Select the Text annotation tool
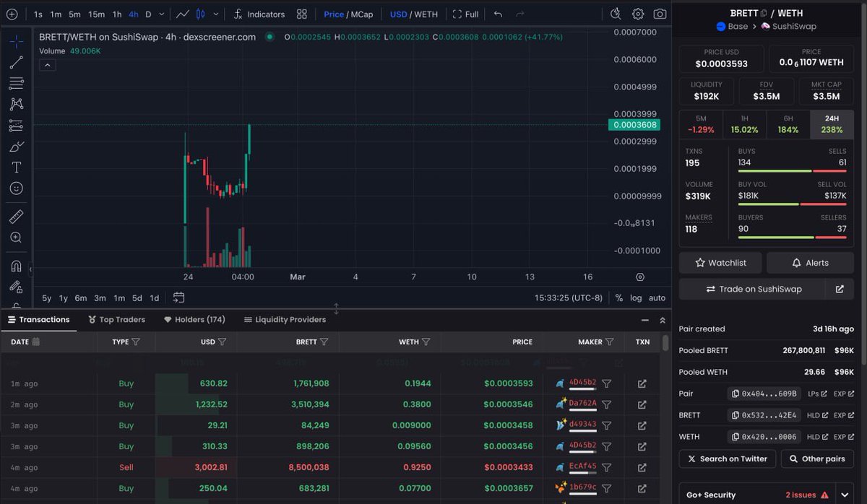The image size is (867, 504). pos(16,167)
